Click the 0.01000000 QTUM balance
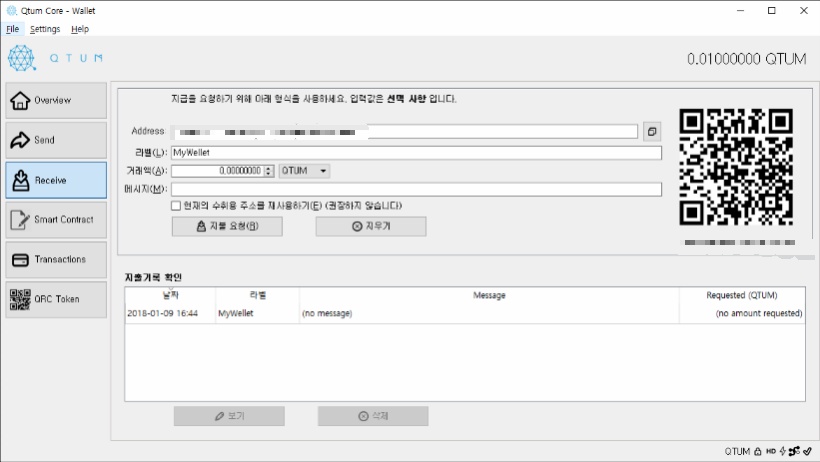 click(x=747, y=59)
